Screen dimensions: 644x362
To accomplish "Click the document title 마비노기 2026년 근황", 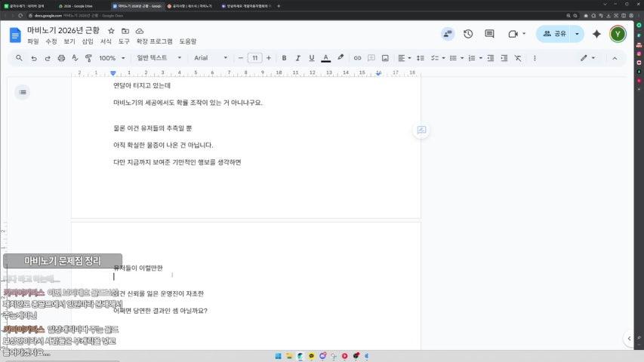I will pos(63,30).
